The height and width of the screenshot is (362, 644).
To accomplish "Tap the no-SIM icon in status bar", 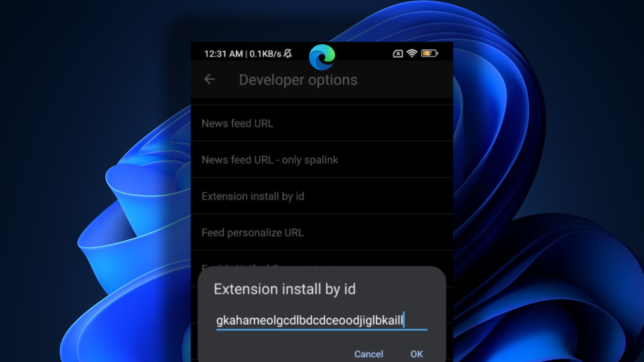I will (398, 54).
